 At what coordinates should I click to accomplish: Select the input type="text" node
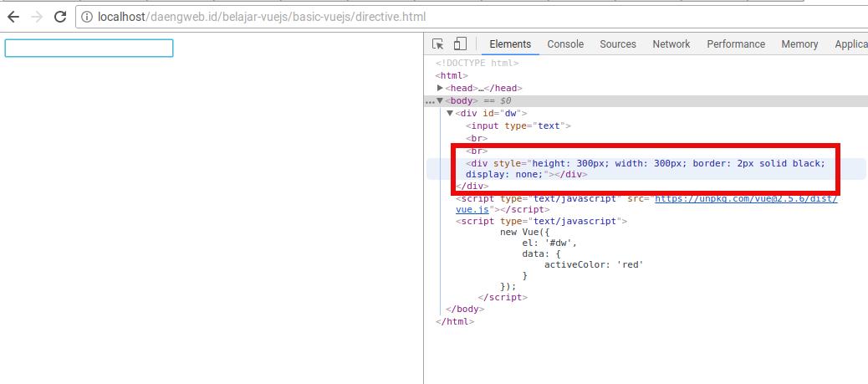[x=518, y=125]
